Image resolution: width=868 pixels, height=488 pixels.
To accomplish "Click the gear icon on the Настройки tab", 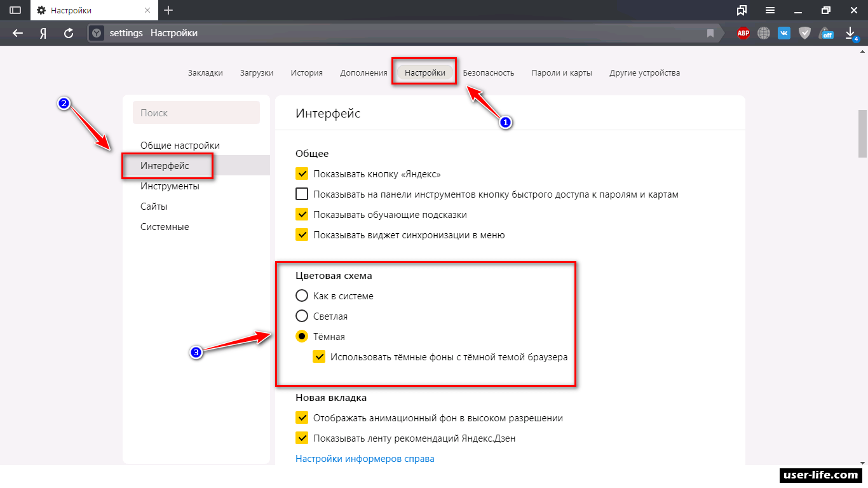I will point(41,11).
